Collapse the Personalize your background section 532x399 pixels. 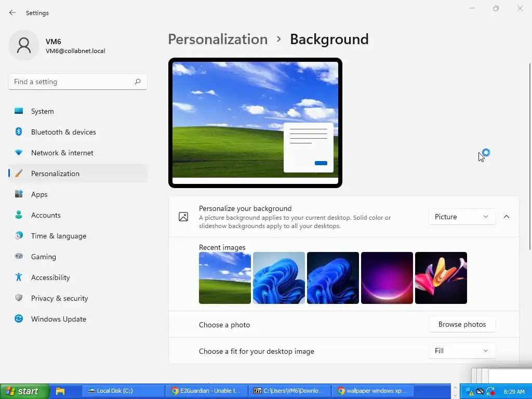click(x=507, y=217)
